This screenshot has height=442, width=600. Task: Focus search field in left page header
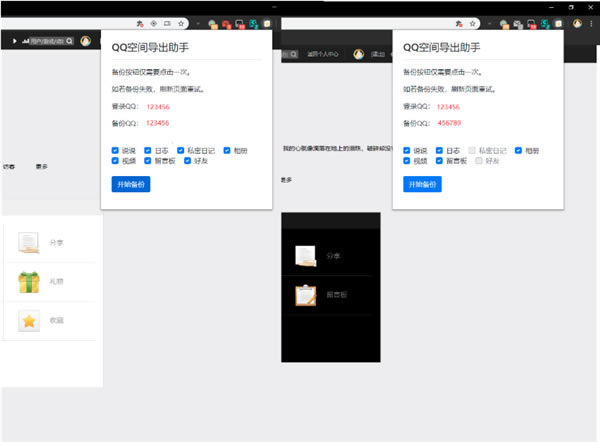(47, 41)
